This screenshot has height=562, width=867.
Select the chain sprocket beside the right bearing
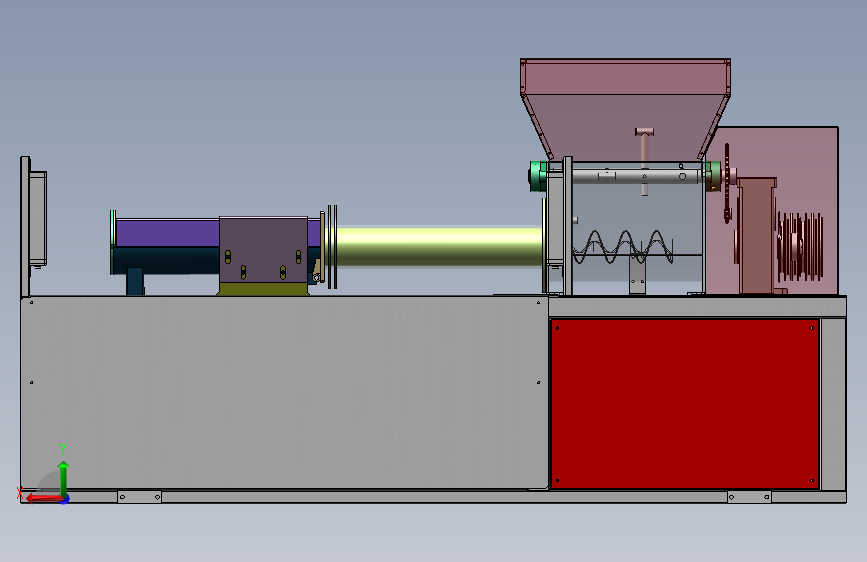(727, 183)
